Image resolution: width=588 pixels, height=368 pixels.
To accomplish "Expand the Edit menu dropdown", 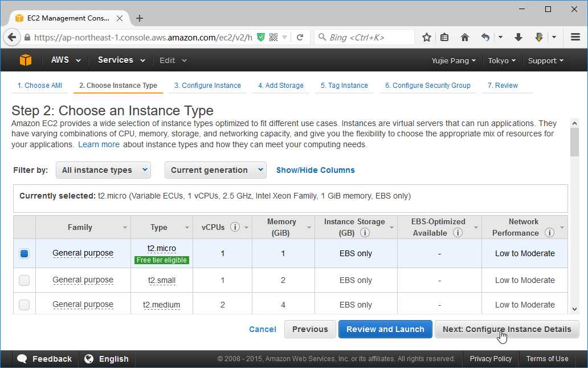I will click(173, 60).
